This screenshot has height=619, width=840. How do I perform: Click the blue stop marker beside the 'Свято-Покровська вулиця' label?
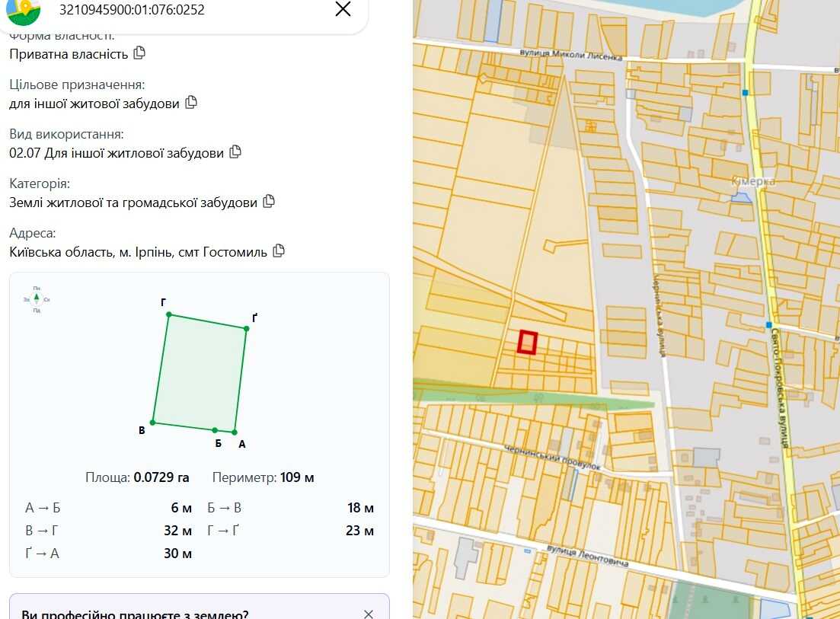(x=768, y=325)
